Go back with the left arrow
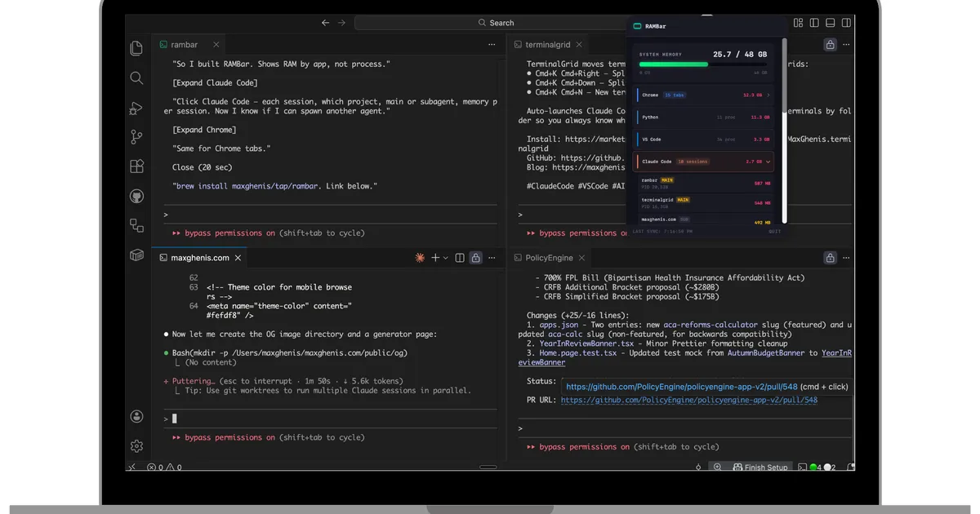 click(325, 23)
